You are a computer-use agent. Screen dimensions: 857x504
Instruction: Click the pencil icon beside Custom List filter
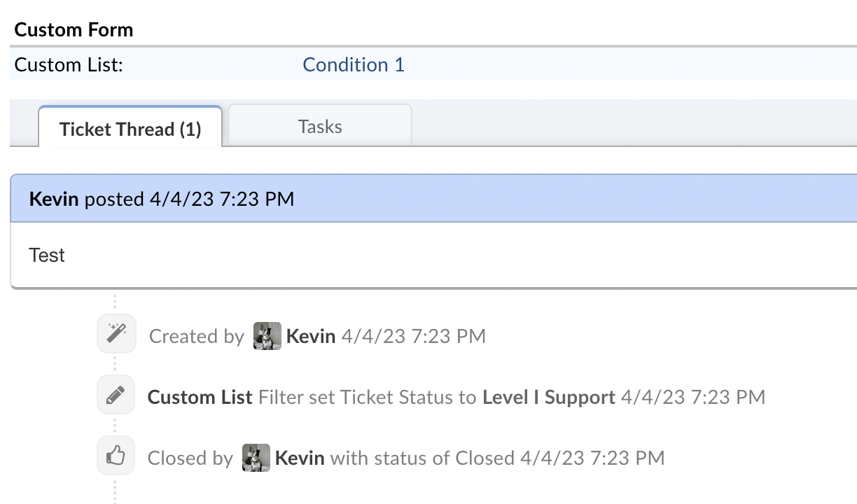(x=116, y=396)
